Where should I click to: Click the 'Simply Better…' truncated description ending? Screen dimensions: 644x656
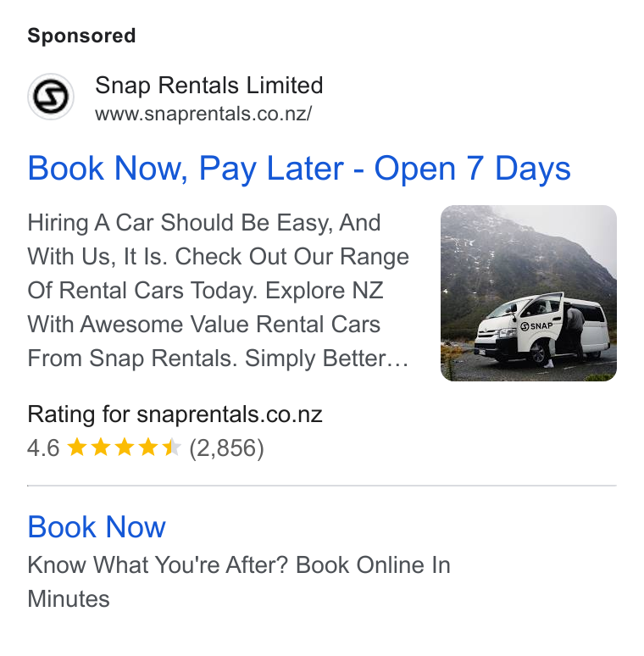(x=327, y=359)
